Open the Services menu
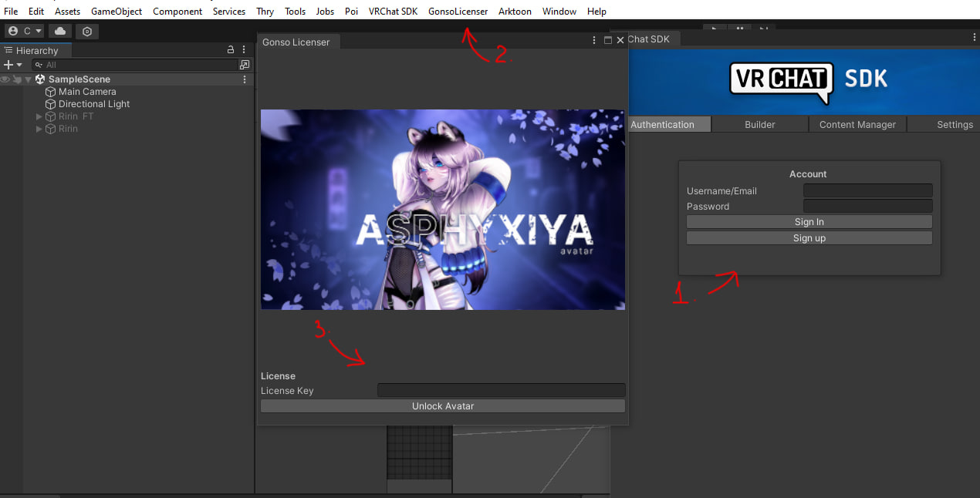980x498 pixels. (229, 12)
